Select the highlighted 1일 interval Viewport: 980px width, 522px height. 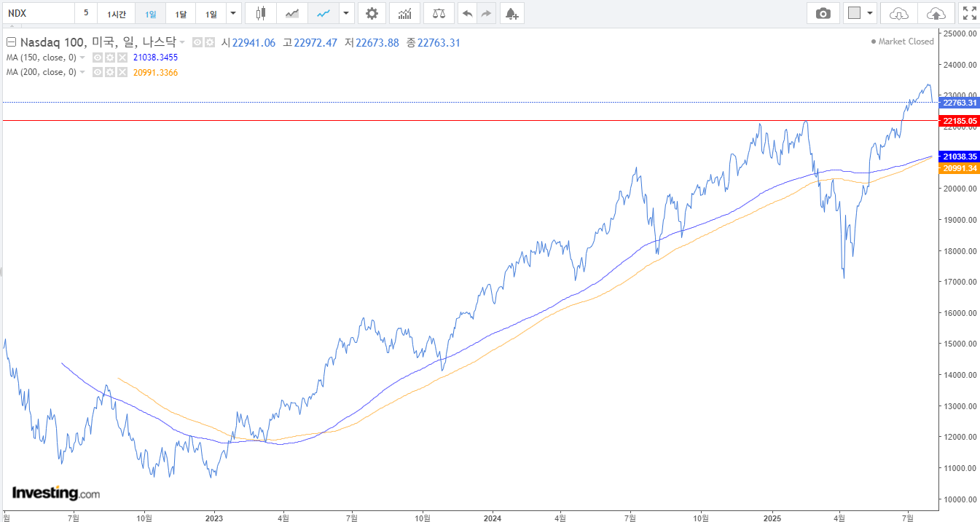pyautogui.click(x=150, y=13)
